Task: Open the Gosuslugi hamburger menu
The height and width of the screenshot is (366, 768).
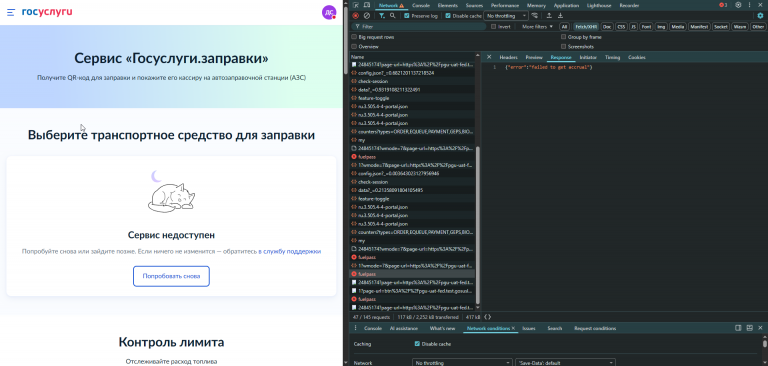Action: tap(11, 12)
